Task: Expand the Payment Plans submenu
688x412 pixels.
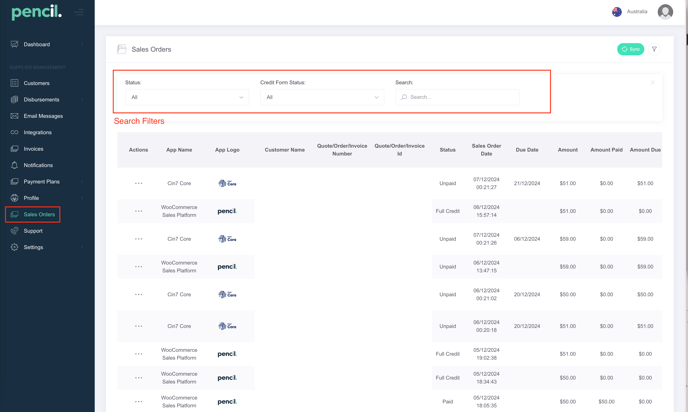Action: click(42, 182)
